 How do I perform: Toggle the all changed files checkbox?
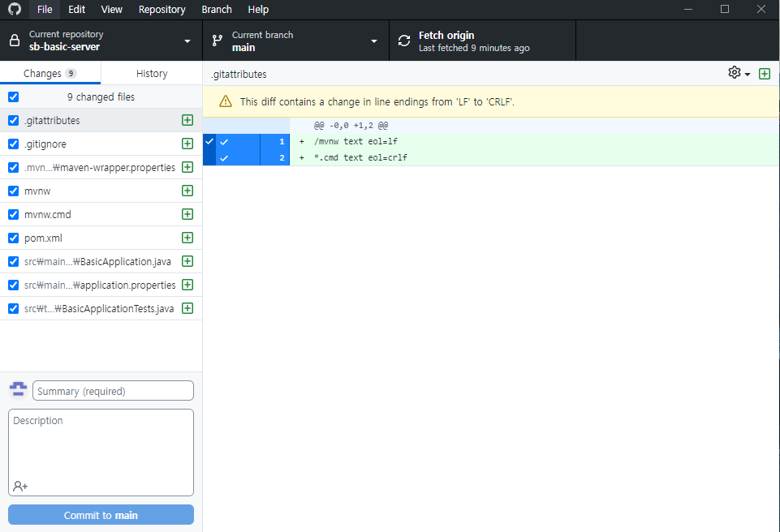pyautogui.click(x=14, y=97)
